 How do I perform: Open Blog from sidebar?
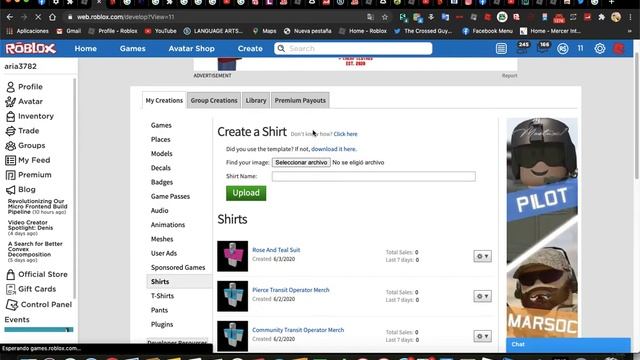click(21, 189)
